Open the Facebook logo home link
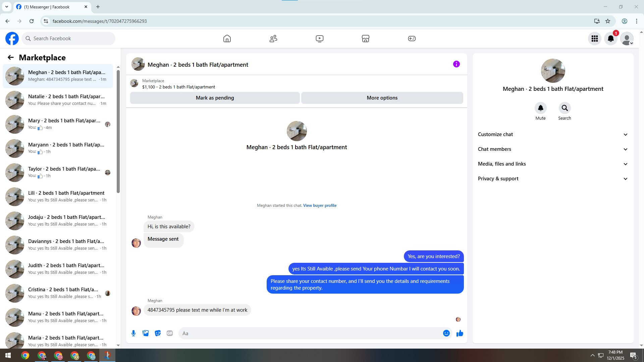The height and width of the screenshot is (362, 644). coord(12,39)
